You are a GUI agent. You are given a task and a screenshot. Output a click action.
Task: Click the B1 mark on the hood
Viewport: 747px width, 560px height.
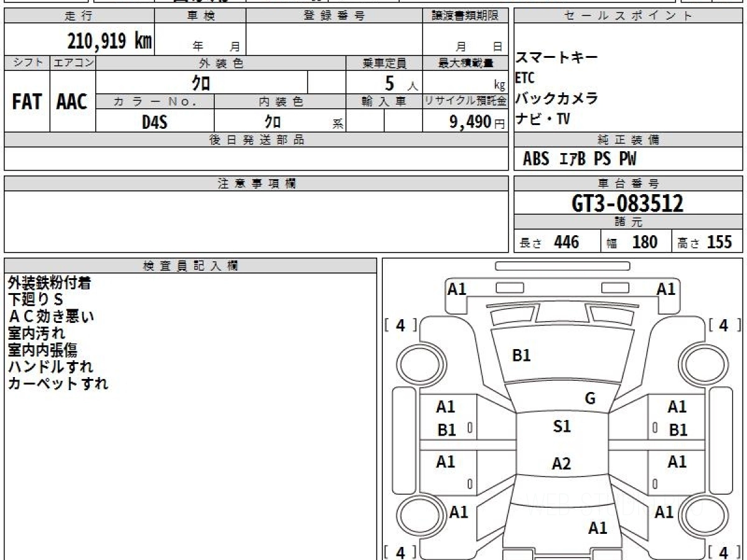pos(521,356)
